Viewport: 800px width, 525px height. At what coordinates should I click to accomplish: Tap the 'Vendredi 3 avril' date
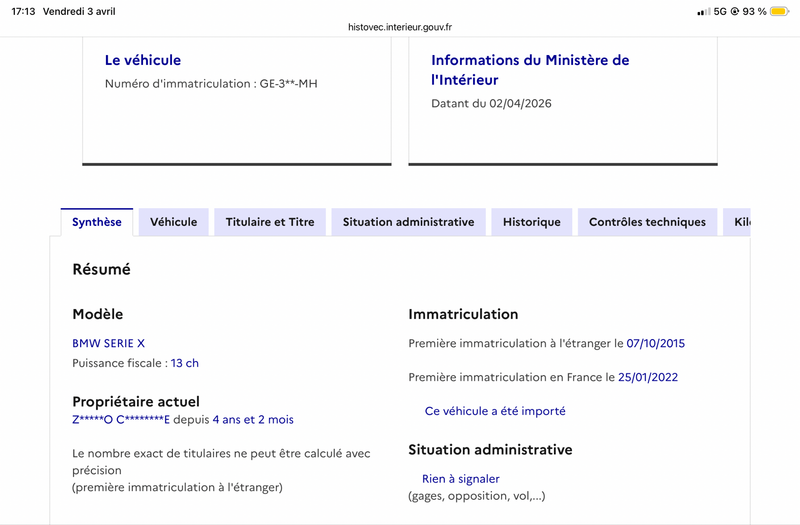click(x=79, y=11)
